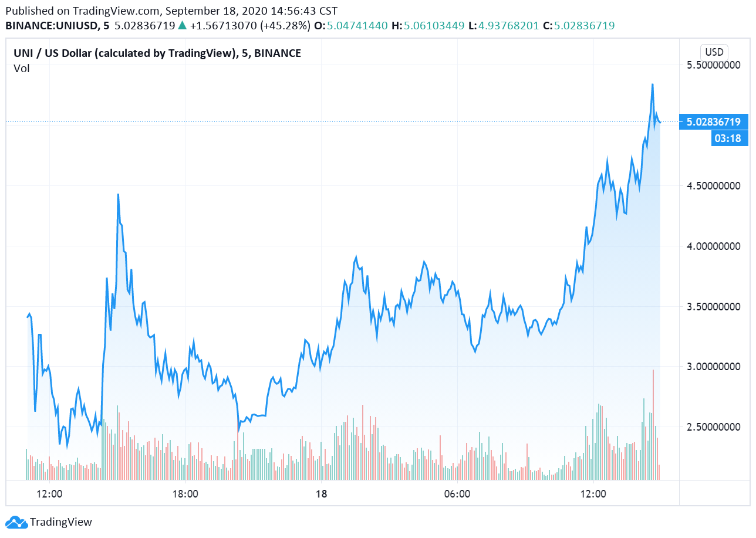Image resolution: width=756 pixels, height=538 pixels.
Task: Select the UNI / US Dollar chart title
Action: (x=157, y=53)
